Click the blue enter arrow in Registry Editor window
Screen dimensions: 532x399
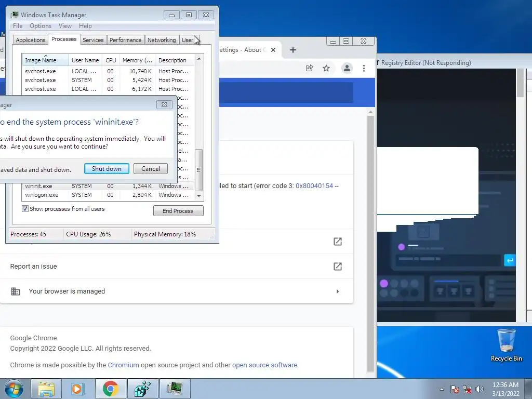coord(509,261)
